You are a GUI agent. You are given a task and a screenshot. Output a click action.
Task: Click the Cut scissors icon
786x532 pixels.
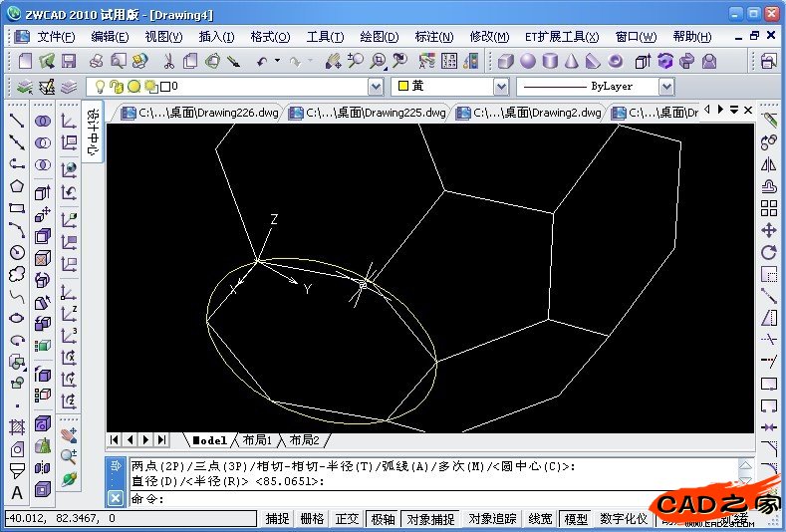coord(168,61)
